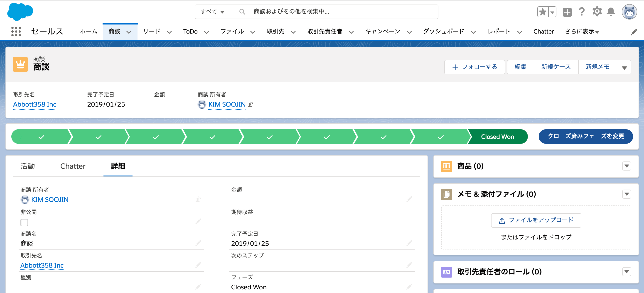The height and width of the screenshot is (293, 644).
Task: Edit the 次のステップ field pencil icon
Action: coord(409,265)
